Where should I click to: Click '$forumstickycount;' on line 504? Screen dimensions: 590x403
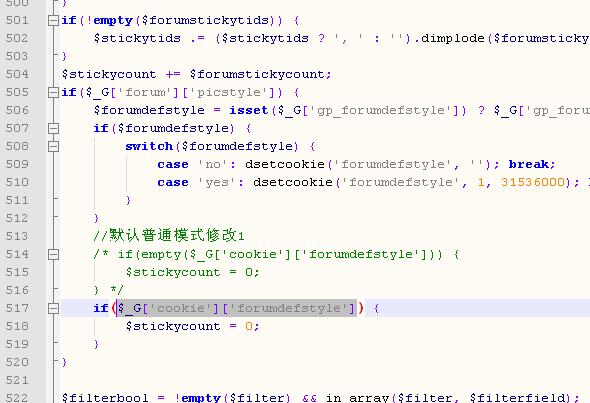point(260,74)
